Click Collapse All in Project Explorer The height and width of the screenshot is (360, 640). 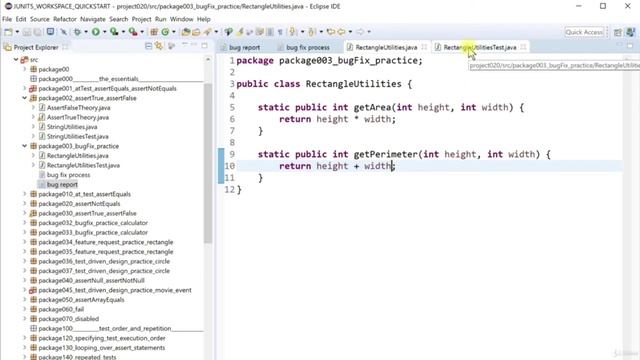point(149,47)
